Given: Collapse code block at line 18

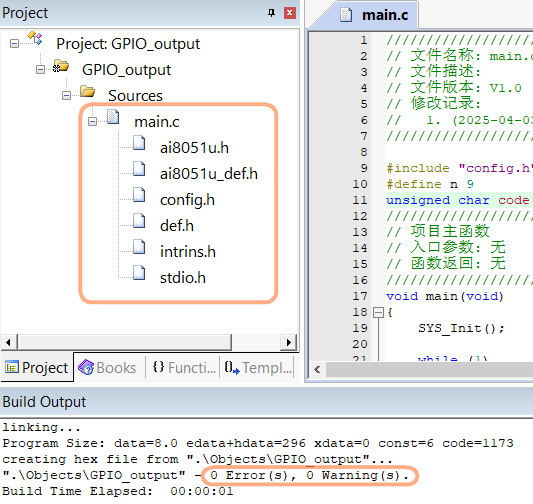Looking at the screenshot, I should tap(378, 312).
